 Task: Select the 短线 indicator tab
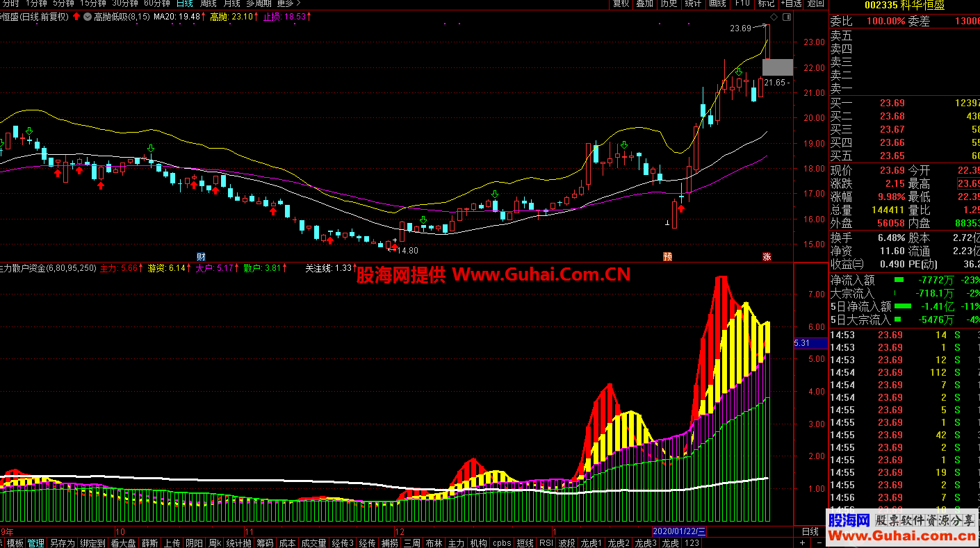525,543
